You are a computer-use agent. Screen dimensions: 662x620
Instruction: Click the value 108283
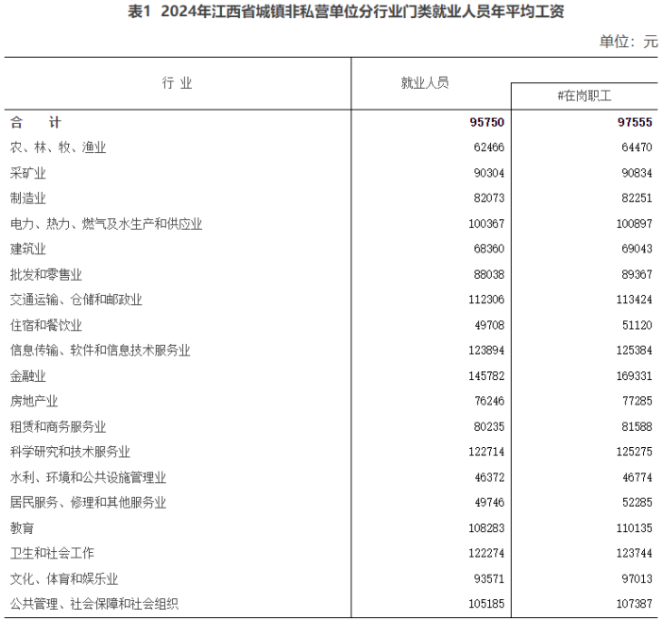(486, 528)
